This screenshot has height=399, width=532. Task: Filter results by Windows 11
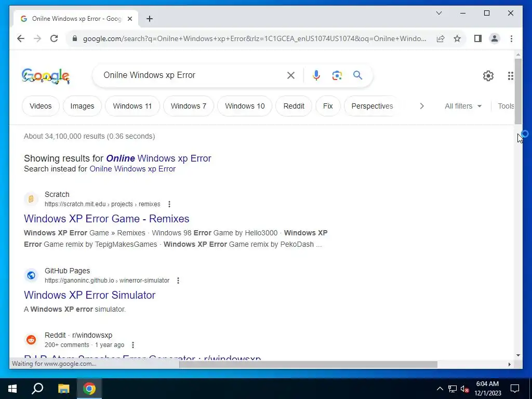[132, 106]
